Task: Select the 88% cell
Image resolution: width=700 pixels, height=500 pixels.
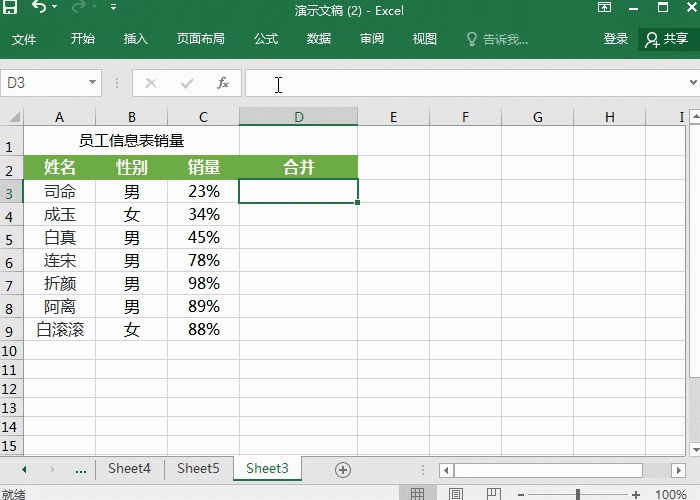Action: pos(204,329)
